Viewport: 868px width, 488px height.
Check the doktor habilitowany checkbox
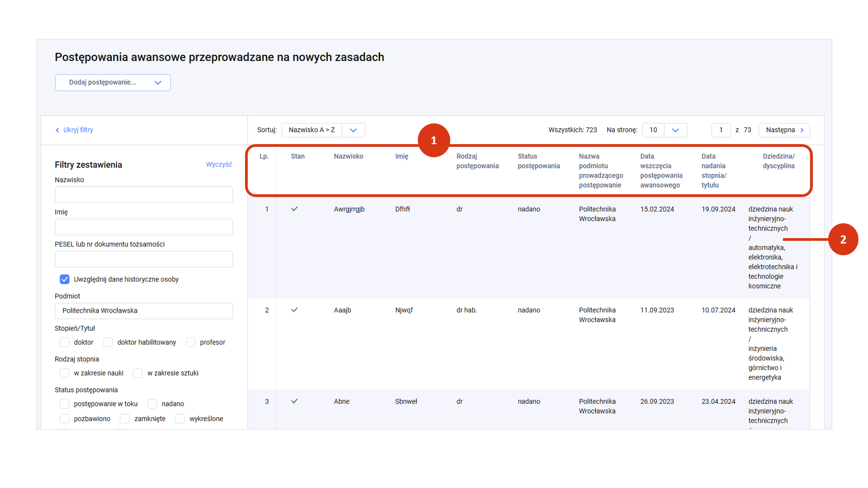point(108,343)
